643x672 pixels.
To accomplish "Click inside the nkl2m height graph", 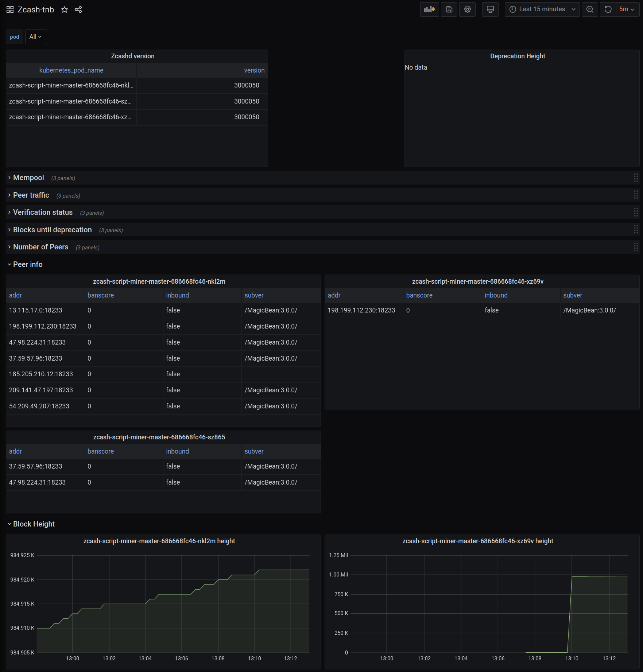I will [x=173, y=604].
